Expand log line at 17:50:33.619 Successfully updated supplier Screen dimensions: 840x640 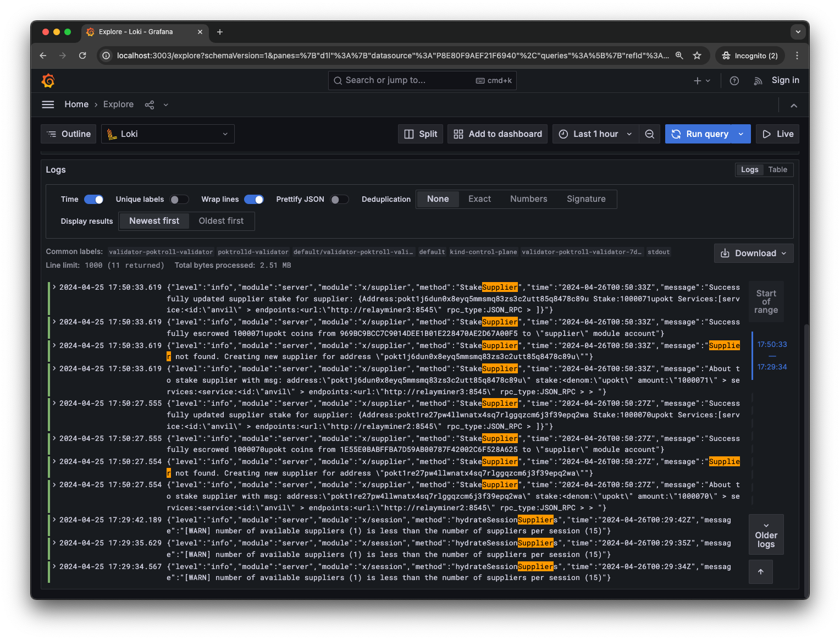click(x=54, y=287)
